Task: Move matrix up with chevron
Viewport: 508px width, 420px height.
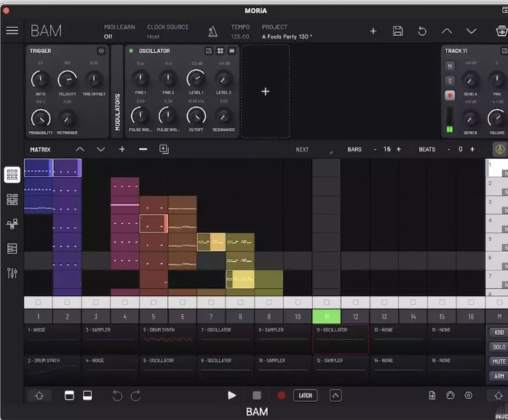Action: point(80,149)
